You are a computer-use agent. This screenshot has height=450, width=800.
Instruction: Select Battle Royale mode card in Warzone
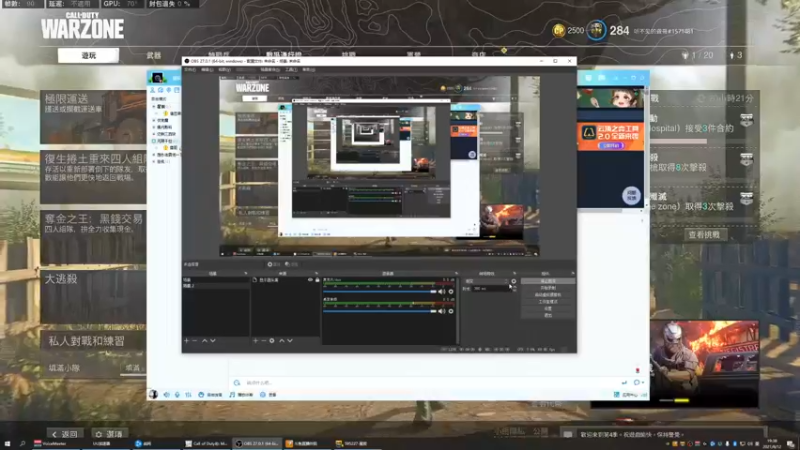(x=93, y=297)
